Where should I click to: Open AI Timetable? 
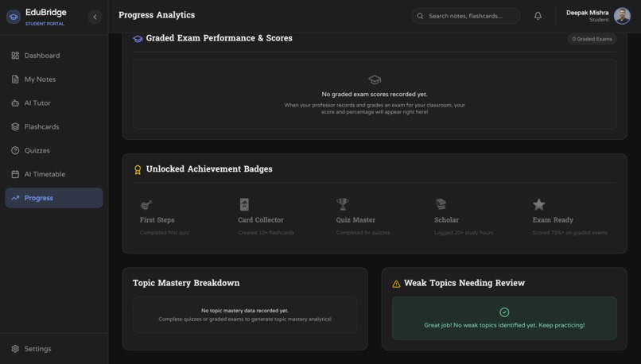pos(54,174)
